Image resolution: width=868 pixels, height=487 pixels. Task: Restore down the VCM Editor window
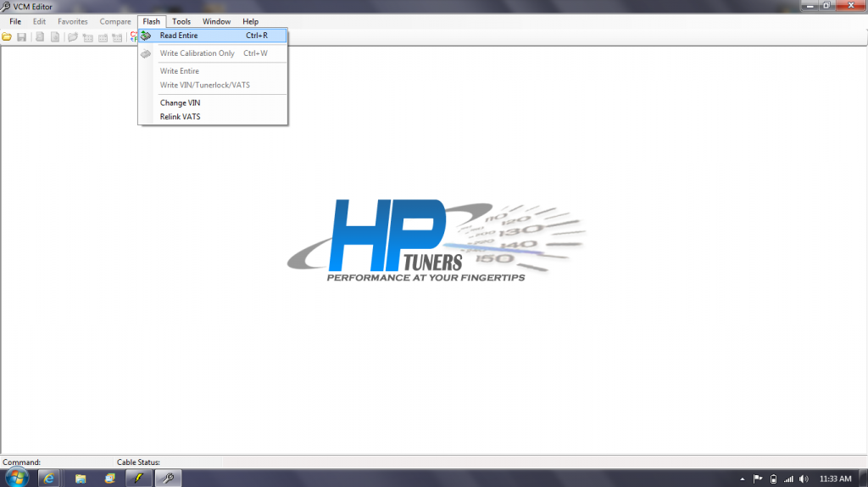826,6
